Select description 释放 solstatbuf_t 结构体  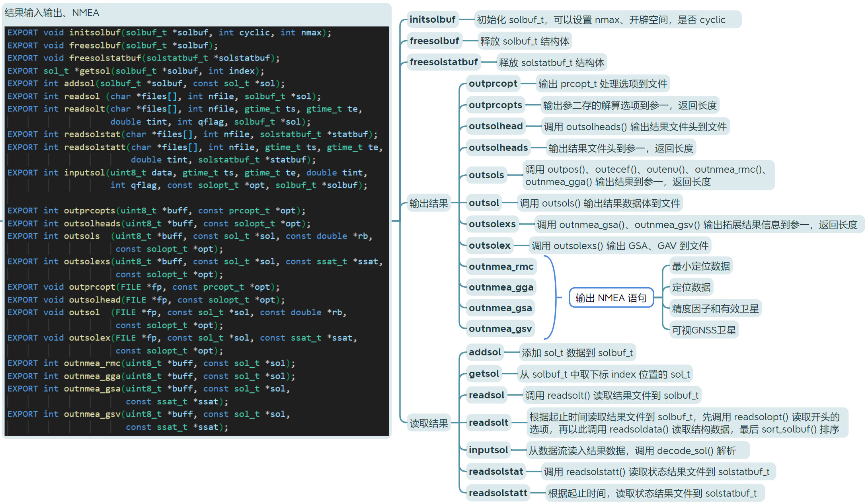click(551, 62)
